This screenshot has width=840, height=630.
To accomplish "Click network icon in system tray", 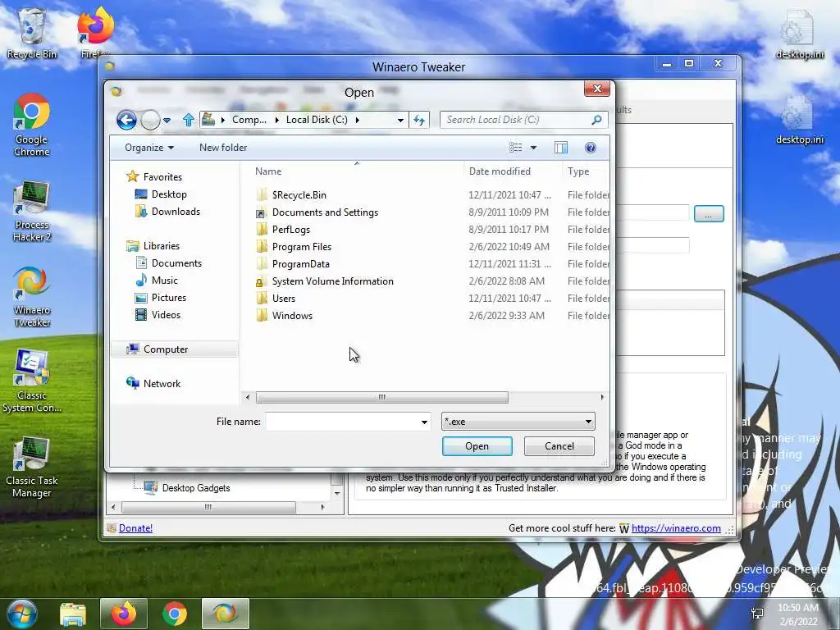I will (x=757, y=614).
